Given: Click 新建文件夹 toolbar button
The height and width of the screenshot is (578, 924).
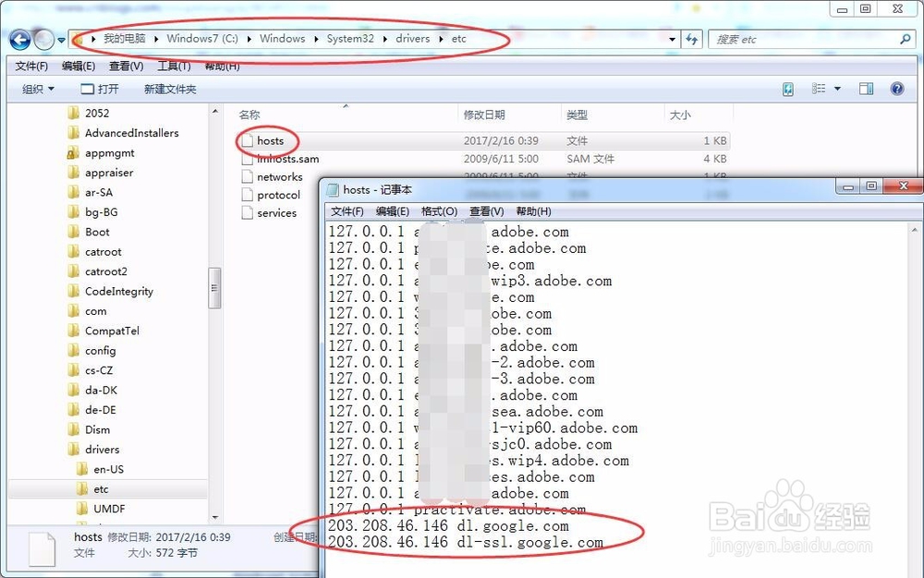Looking at the screenshot, I should pyautogui.click(x=170, y=89).
